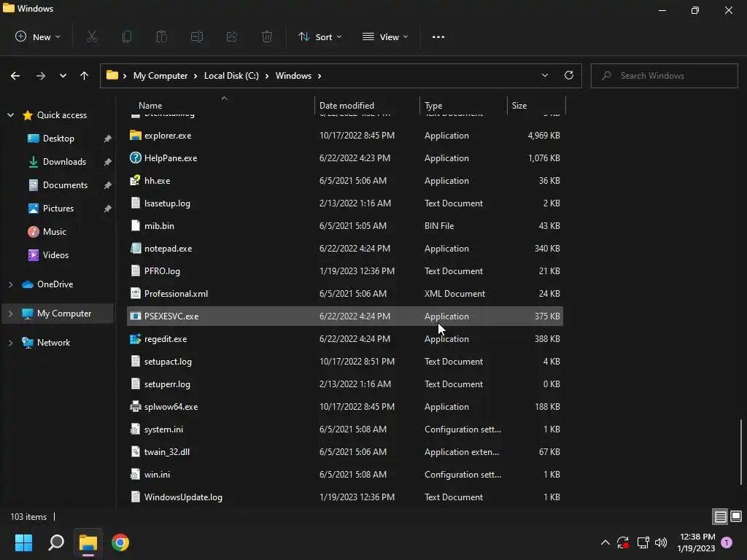Open Documents in Quick access

(65, 184)
